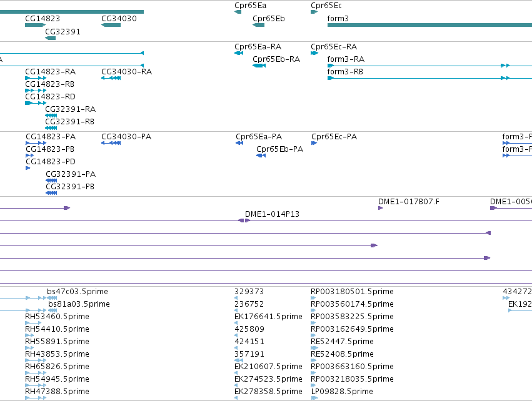Select the CG34030 gene bar

click(x=111, y=25)
